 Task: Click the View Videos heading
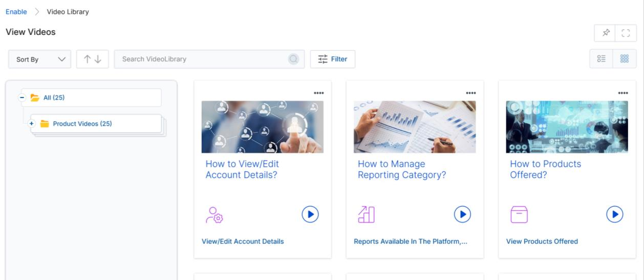click(31, 32)
